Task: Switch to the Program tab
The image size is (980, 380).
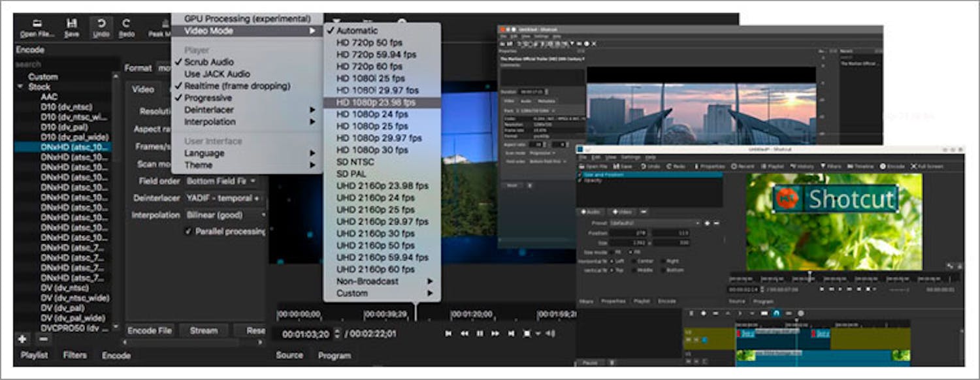Action: point(335,356)
